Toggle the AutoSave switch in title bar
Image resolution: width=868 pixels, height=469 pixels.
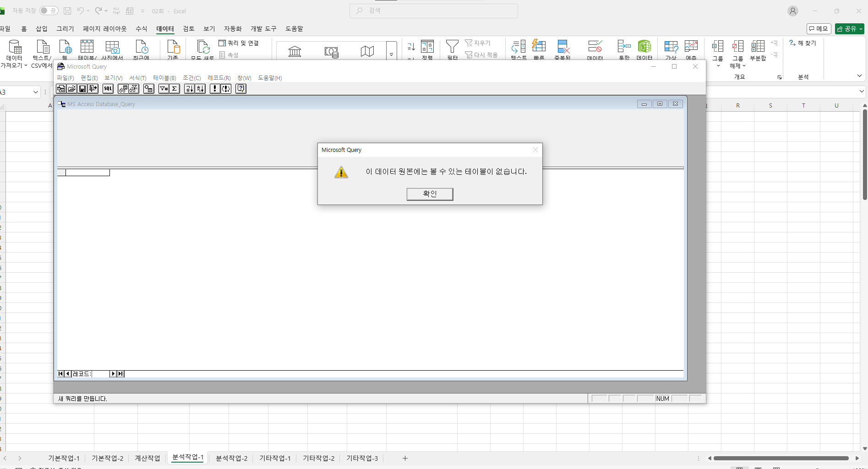pos(49,11)
